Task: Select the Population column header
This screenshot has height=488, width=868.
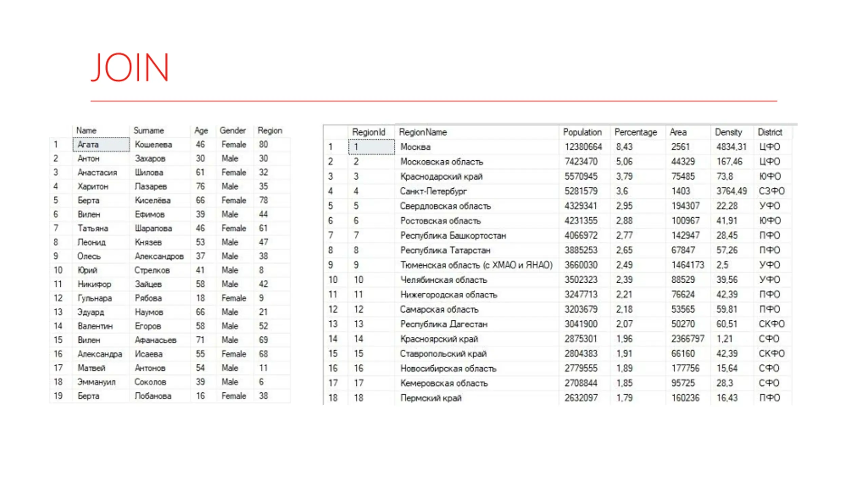Action: 582,132
